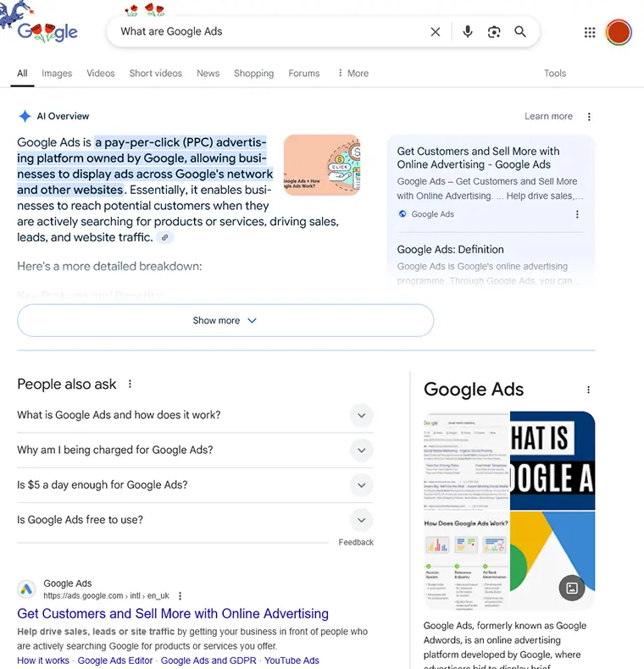Viewport: 644px width, 669px height.
Task: Click the 'Google Ads' knowledge panel title
Action: coord(474,390)
